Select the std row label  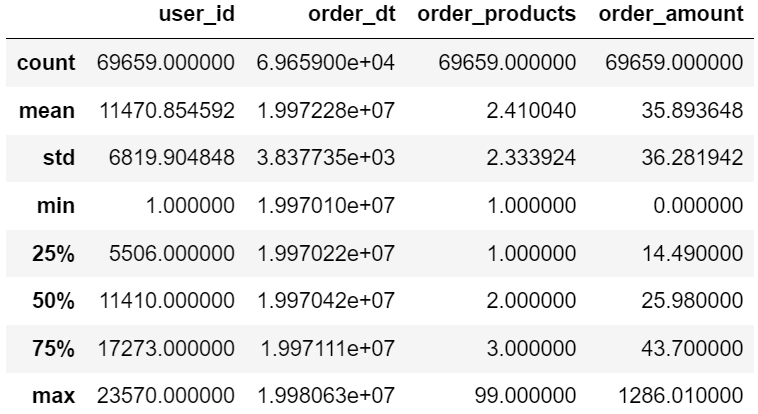(x=59, y=158)
